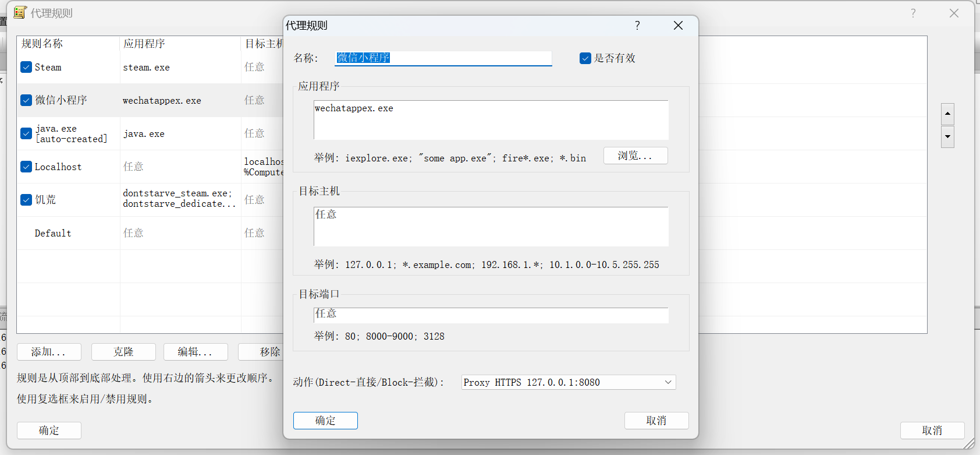
Task: Open the action dropdown Proxy HTTPS 127.0.0.1:8080
Action: click(x=568, y=382)
